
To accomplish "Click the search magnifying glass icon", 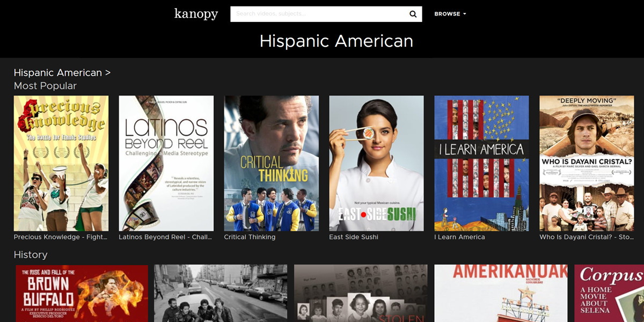I will [x=412, y=13].
